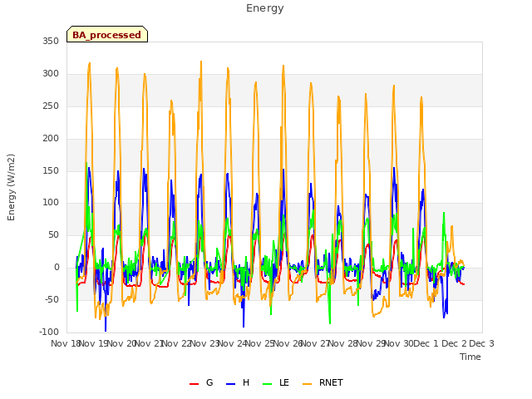Click the 150 y-axis tick label
The height and width of the screenshot is (399, 532).
(x=51, y=170)
